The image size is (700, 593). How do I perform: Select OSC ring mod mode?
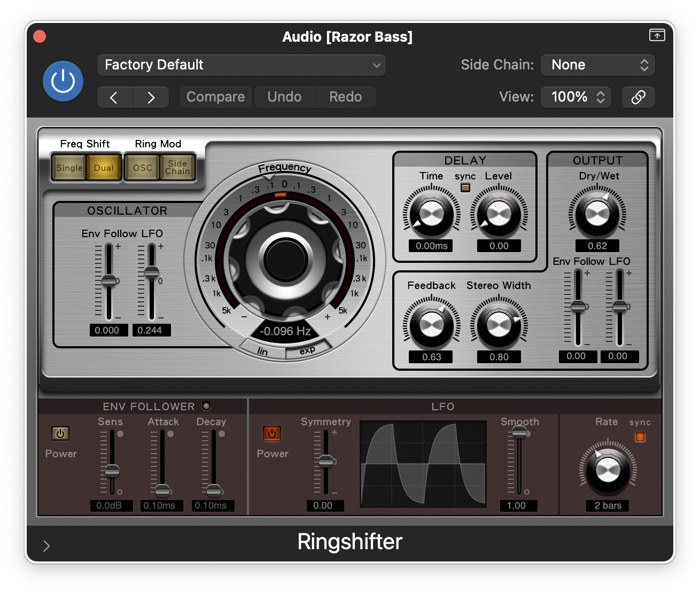tap(143, 168)
